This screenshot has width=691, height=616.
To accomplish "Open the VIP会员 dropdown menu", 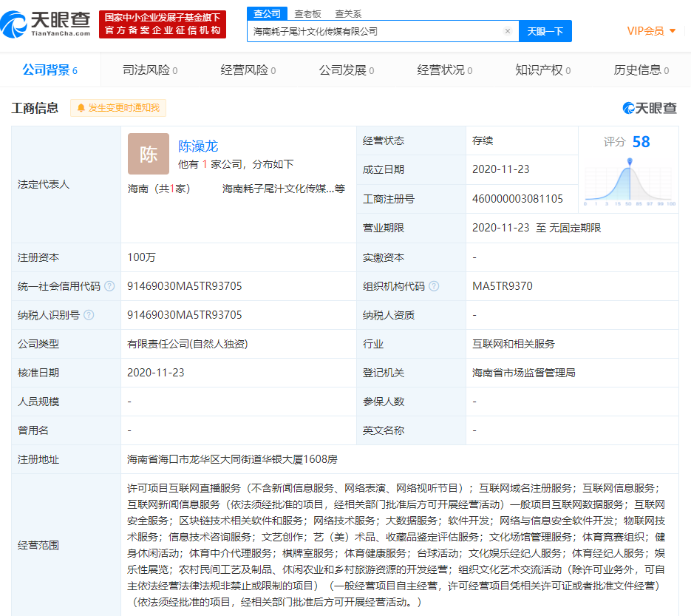I will tap(651, 31).
